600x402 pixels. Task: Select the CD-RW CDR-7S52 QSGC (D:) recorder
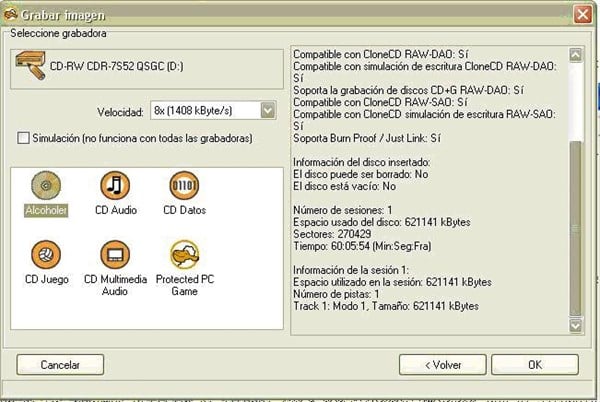tap(147, 69)
